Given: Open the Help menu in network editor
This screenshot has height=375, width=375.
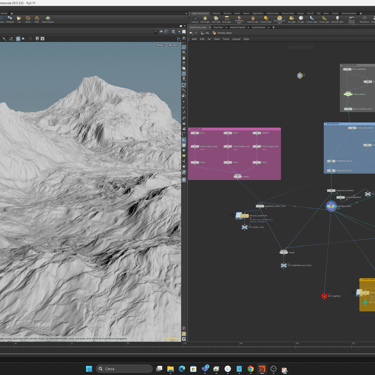Looking at the screenshot, I should point(246,39).
